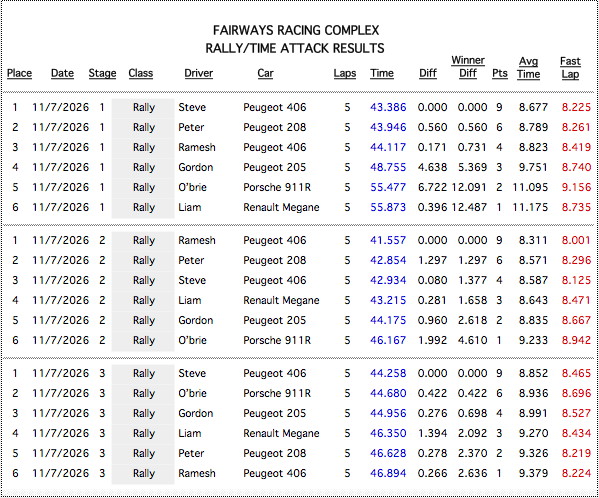
Task: Click the Class column header
Action: pyautogui.click(x=141, y=73)
